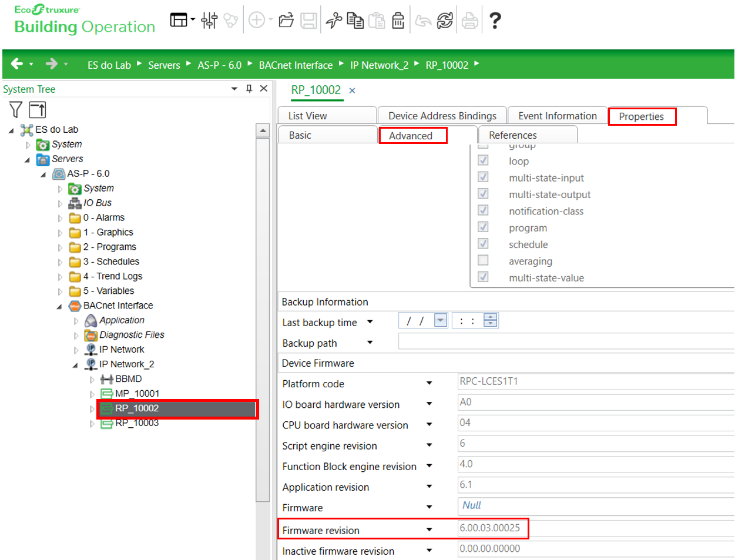Pin the System Tree pane
Screen dimensions: 735x560
tap(249, 88)
